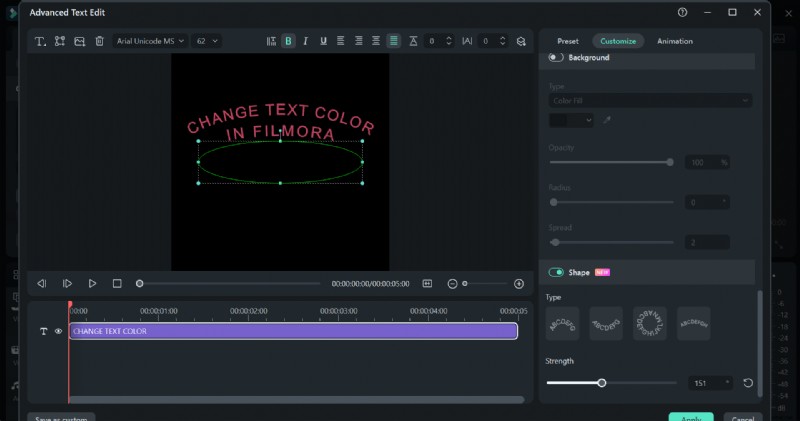Click the Cancel button
The image size is (800, 421).
tap(742, 417)
